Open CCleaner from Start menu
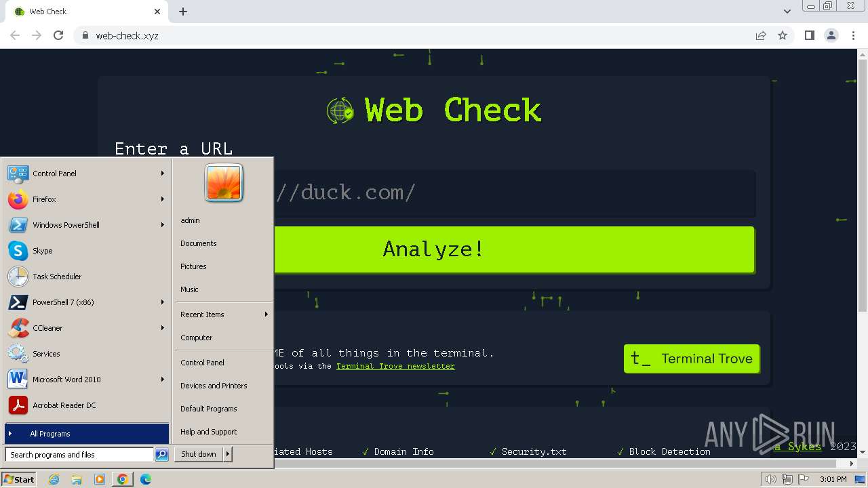 (x=86, y=328)
